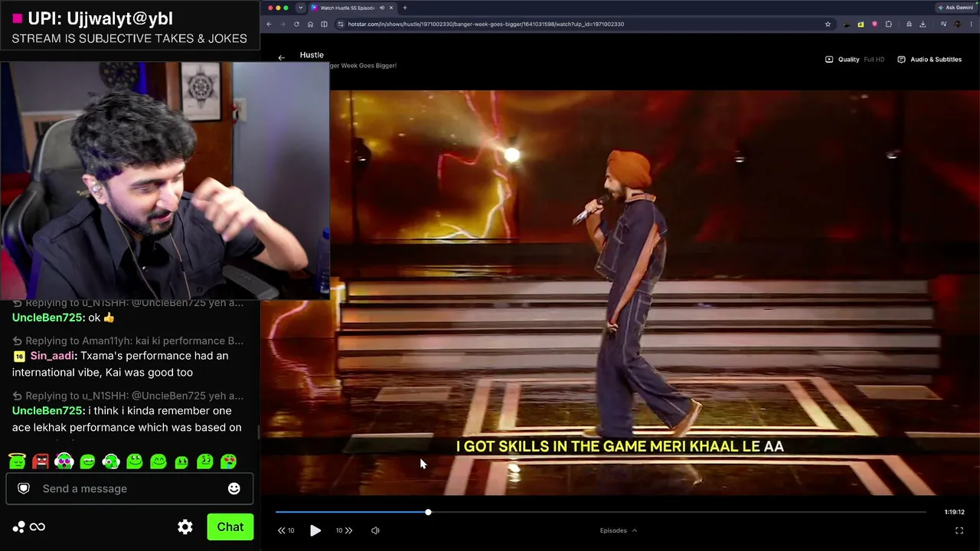Open the reply thread to Aman11yh
The image size is (980, 551).
[129, 341]
